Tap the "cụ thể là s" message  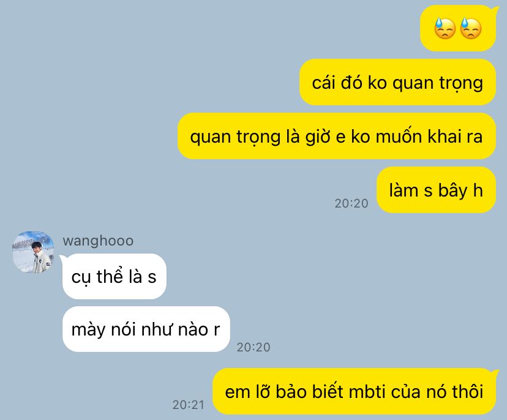click(114, 277)
